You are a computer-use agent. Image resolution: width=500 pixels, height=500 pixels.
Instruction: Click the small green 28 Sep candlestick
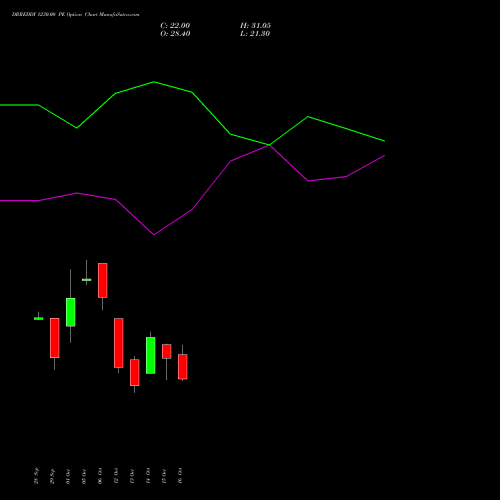coord(38,318)
